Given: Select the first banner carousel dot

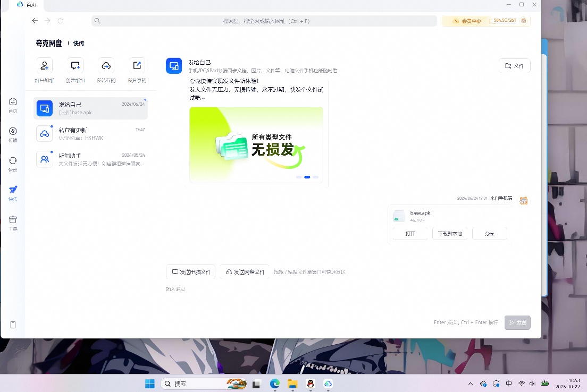Looking at the screenshot, I should 299,177.
